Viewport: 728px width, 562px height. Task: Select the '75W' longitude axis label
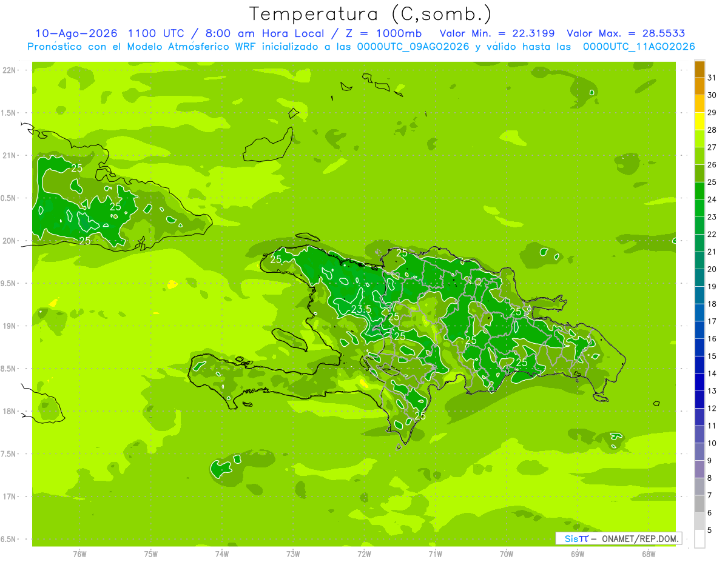click(x=151, y=554)
